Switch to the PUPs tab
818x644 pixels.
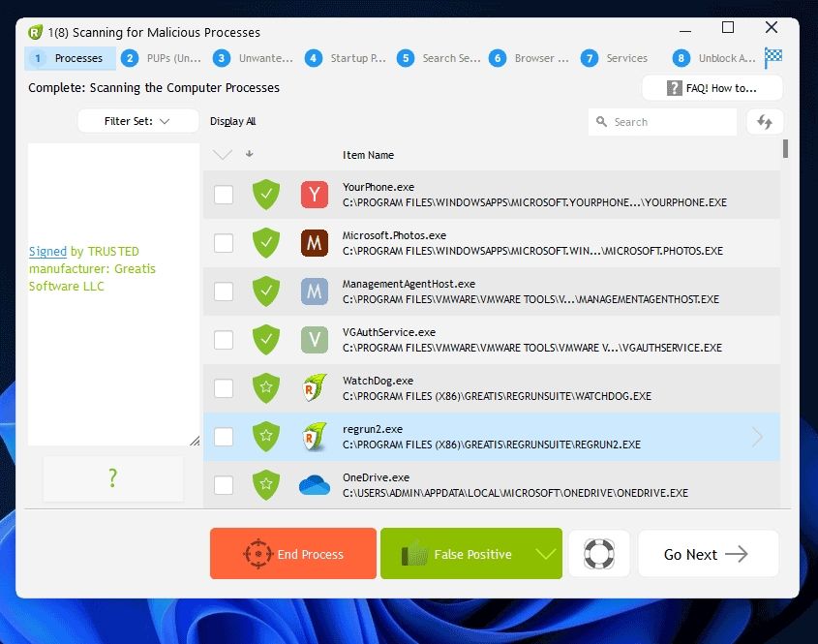[x=162, y=58]
